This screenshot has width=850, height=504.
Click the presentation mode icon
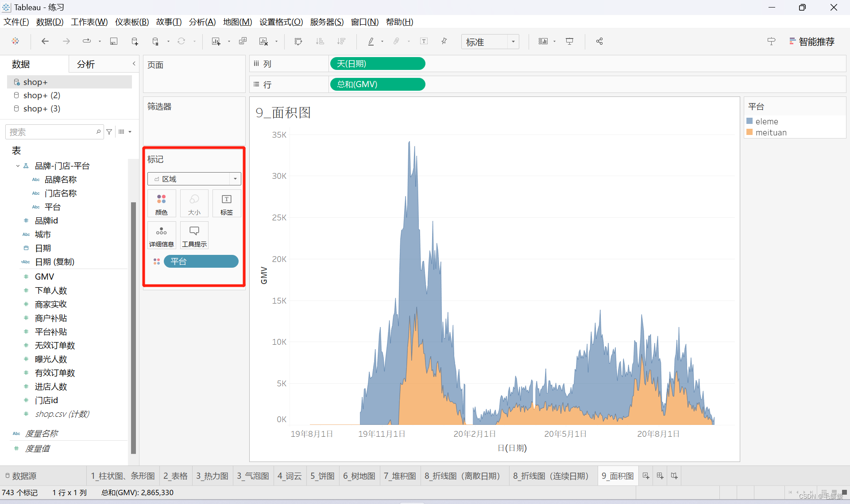[x=570, y=41]
